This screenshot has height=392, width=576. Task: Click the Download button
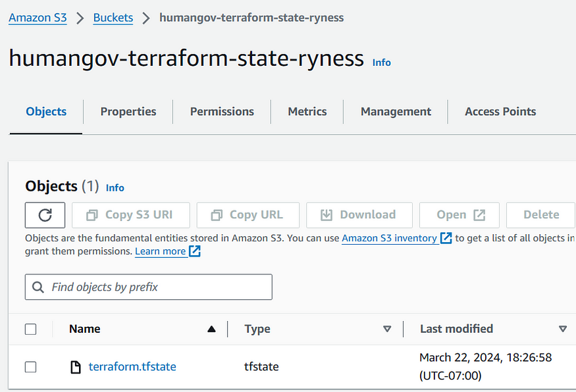point(359,215)
